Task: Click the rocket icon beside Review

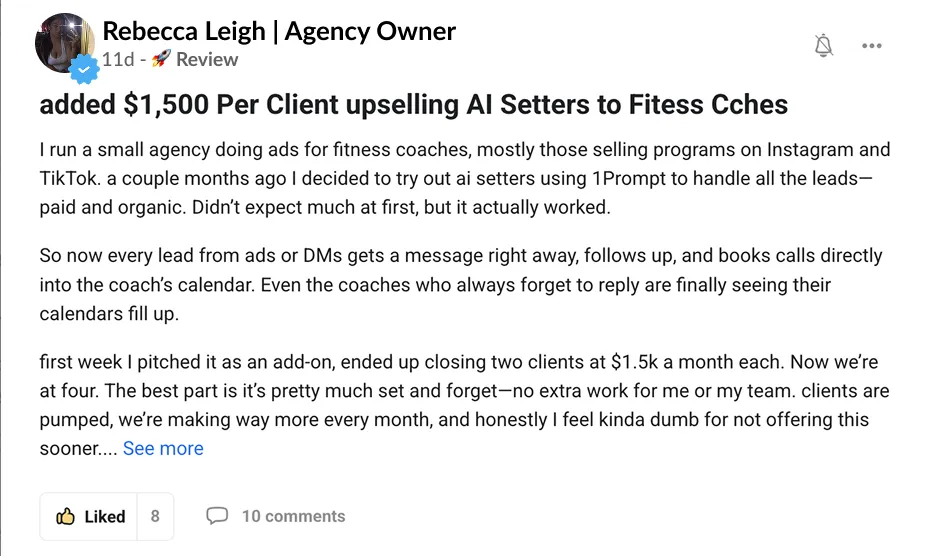Action: pos(161,59)
